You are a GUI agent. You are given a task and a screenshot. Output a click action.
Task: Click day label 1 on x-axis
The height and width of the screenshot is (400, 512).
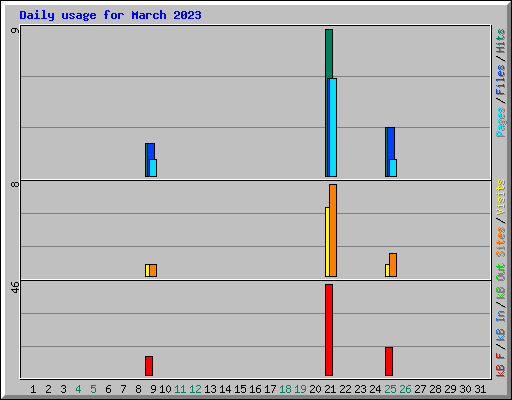33,389
